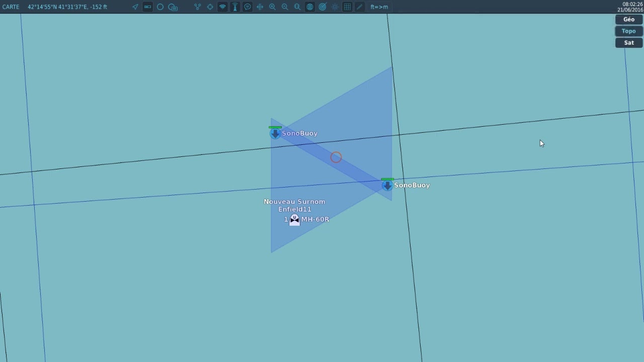Toggle the label bar icon in toolbar
Viewport: 644px width, 362px height.
point(147,7)
